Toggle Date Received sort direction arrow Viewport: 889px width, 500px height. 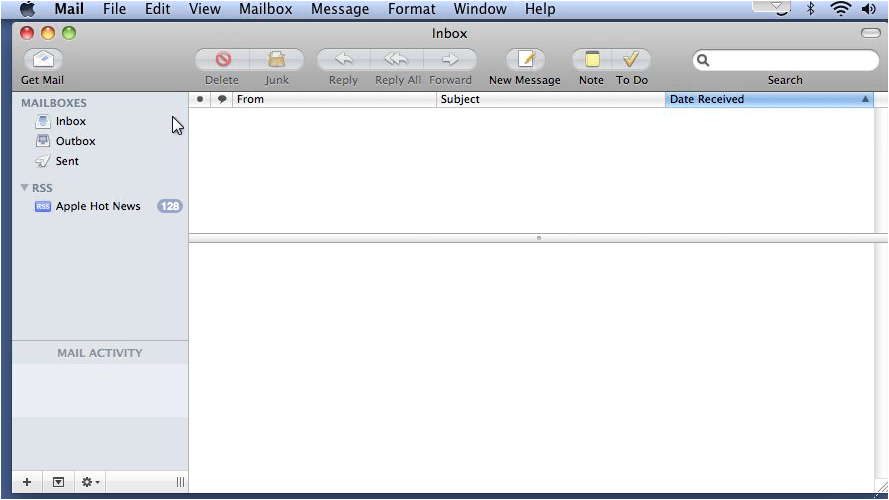pos(865,99)
